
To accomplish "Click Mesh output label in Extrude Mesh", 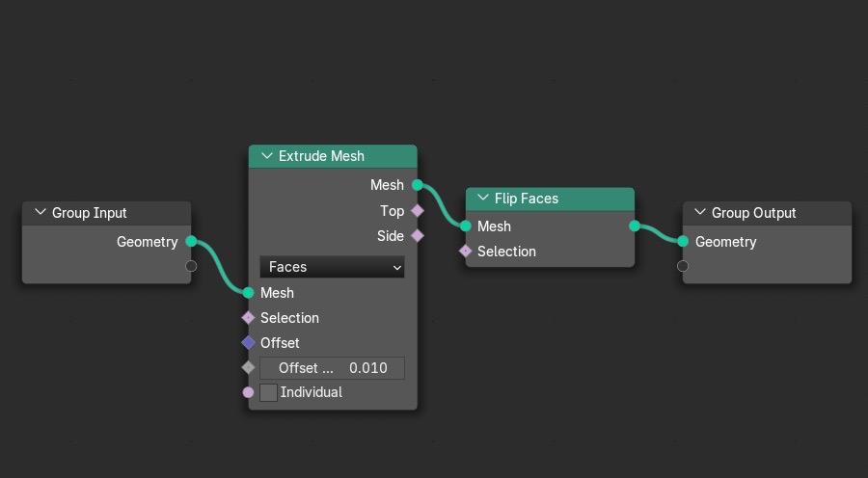I will 387,185.
